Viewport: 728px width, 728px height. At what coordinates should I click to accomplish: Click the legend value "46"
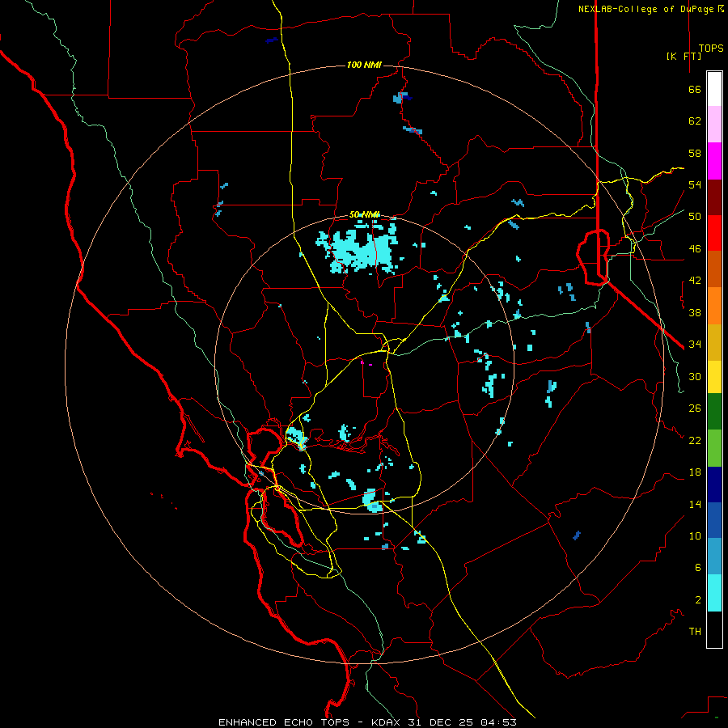tap(695, 249)
